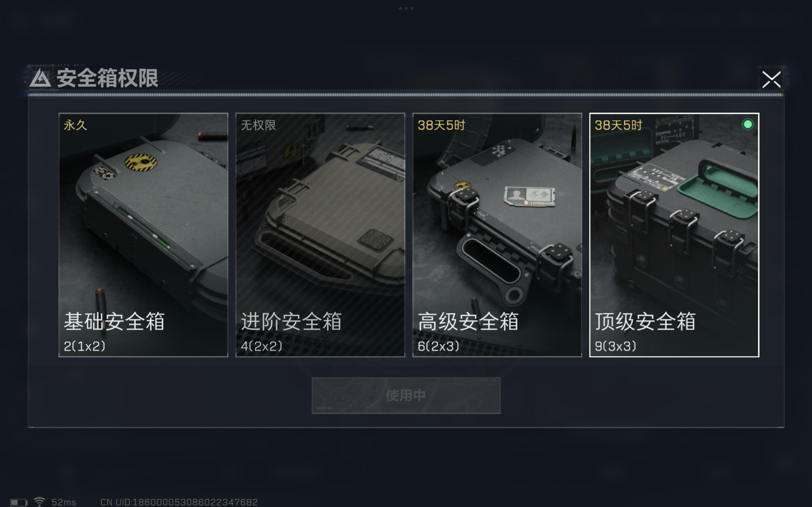Click the 安全箱权限 title text
Viewport: 812px width, 507px height.
107,78
